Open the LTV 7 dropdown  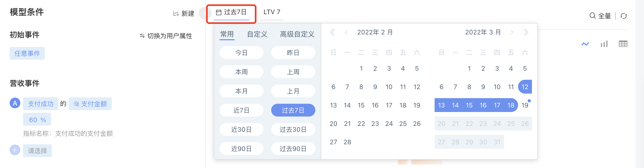click(272, 12)
